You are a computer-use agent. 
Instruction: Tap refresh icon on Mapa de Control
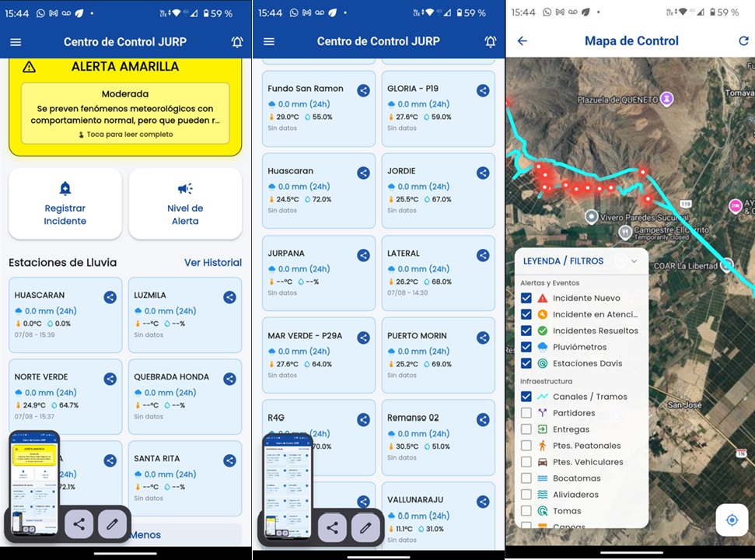click(743, 41)
